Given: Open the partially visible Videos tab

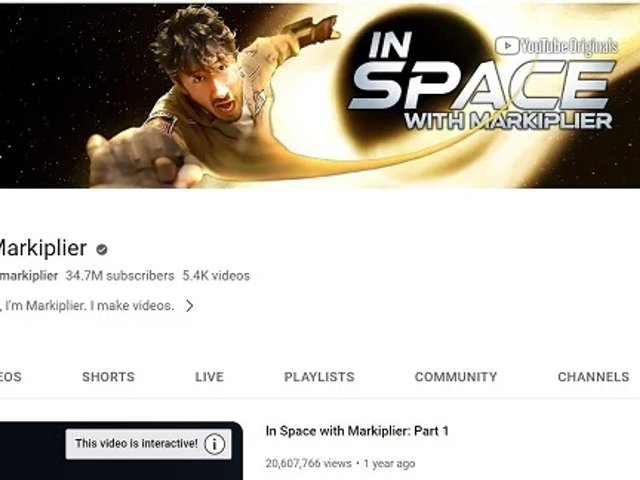Looking at the screenshot, I should (11, 377).
